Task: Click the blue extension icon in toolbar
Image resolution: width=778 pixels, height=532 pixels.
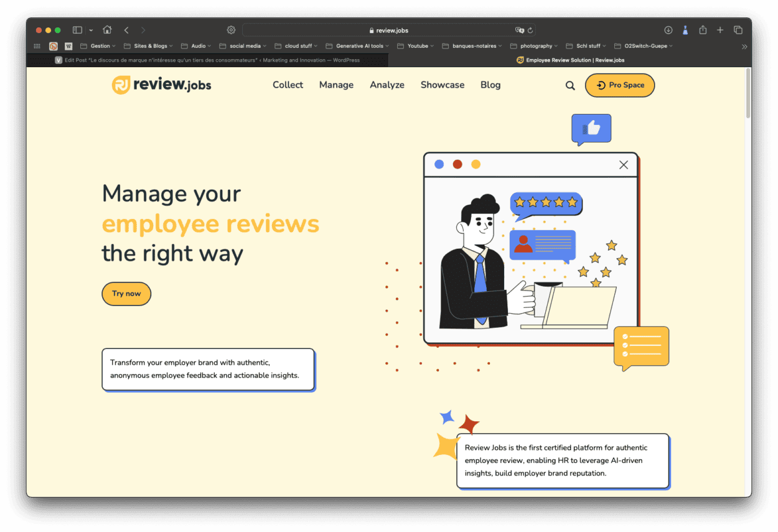Action: pos(685,30)
